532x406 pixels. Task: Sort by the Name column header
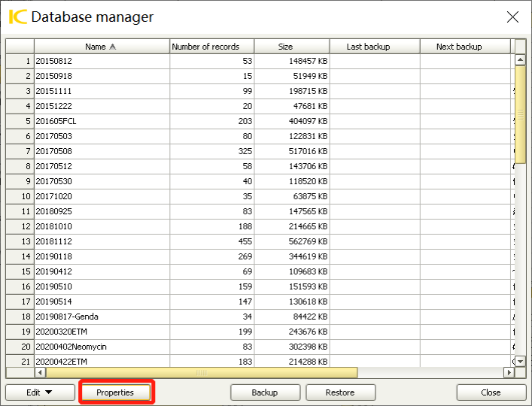pos(102,47)
